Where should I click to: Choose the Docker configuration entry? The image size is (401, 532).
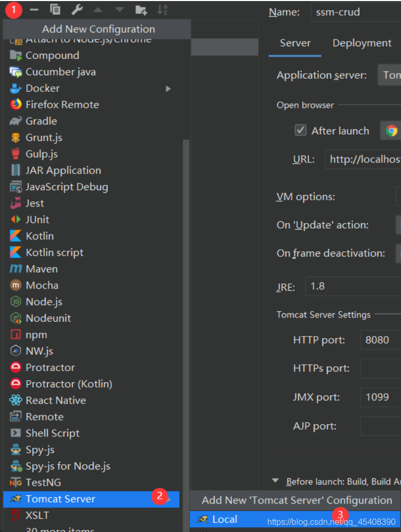pos(91,88)
